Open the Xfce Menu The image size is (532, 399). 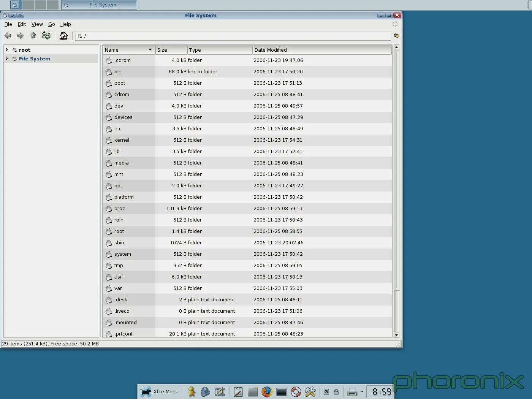pyautogui.click(x=159, y=391)
